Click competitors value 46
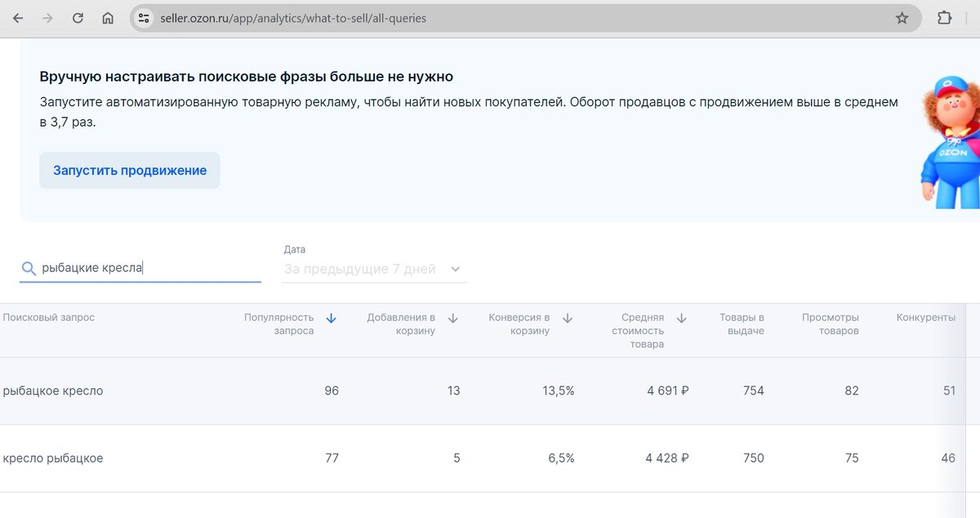 coord(948,458)
